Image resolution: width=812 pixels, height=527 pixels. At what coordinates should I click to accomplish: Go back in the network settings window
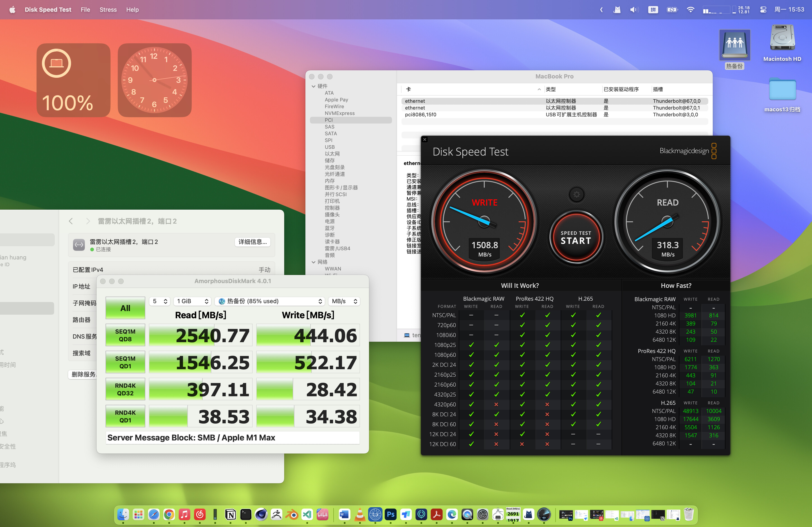tap(71, 221)
